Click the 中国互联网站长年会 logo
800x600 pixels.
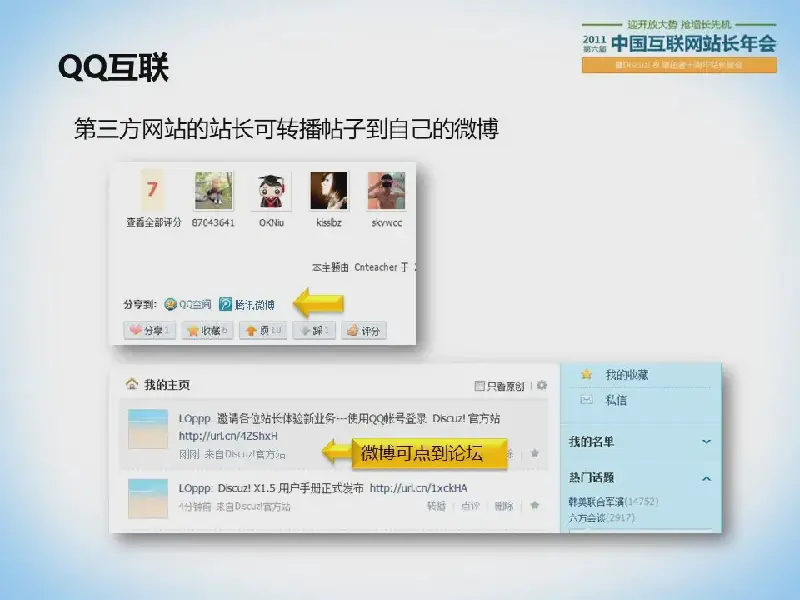pos(679,46)
